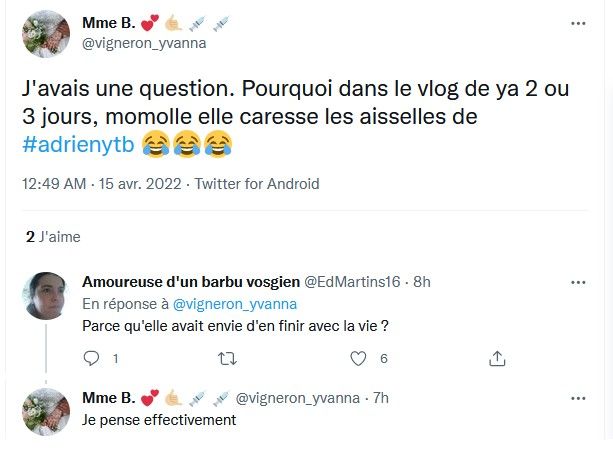Open more options on EdMartins16's reply
Image resolution: width=613 pixels, height=456 pixels.
578,282
